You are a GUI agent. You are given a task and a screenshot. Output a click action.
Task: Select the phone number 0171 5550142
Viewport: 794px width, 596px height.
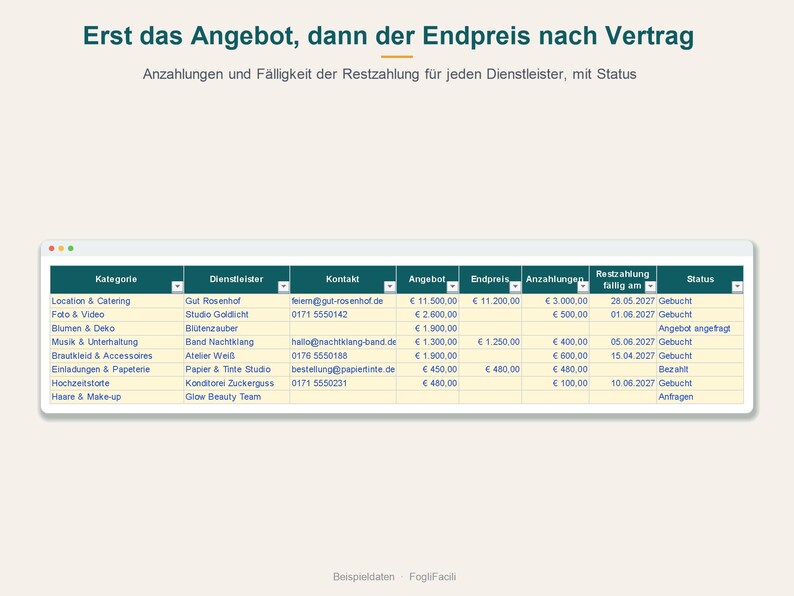(x=320, y=314)
